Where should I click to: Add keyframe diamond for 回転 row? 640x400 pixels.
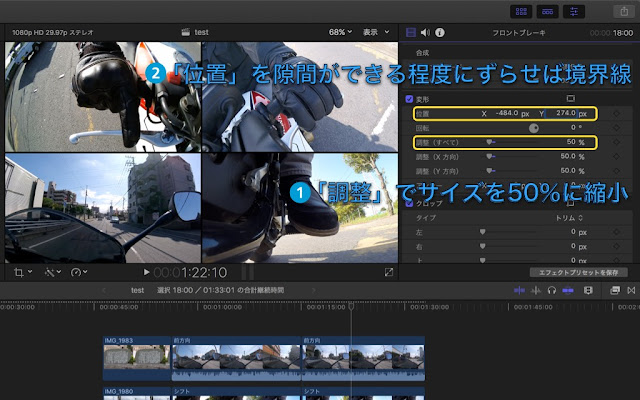tap(616, 128)
